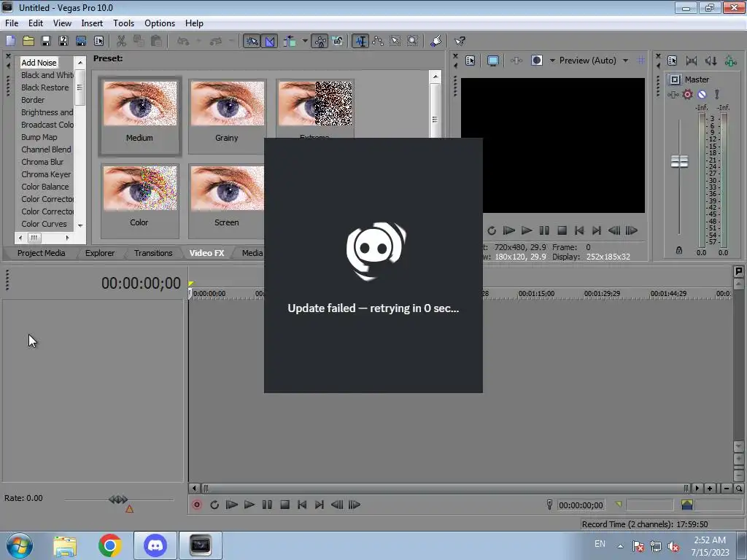Screen dimensions: 747x560
Task: Create a new project with the New icon
Action: [10, 41]
